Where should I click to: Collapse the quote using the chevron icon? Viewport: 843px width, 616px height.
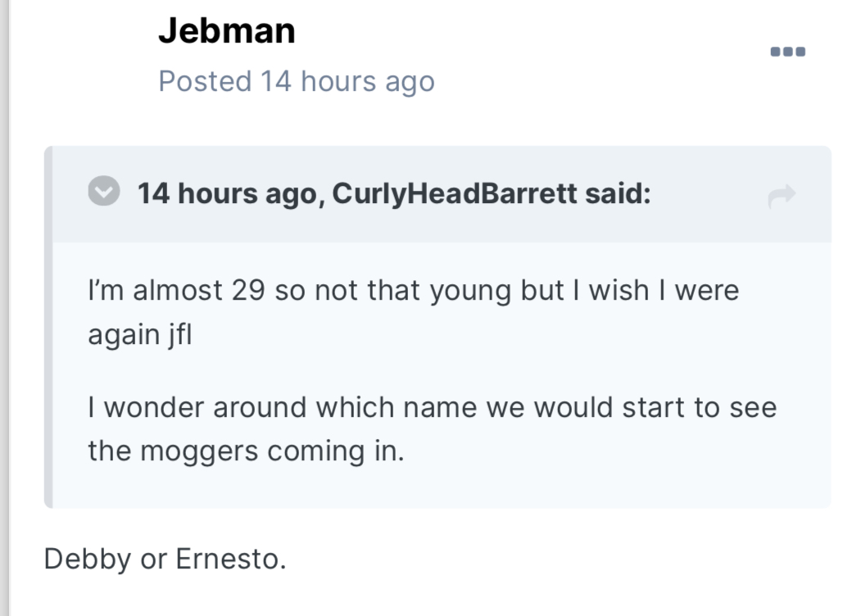(104, 193)
